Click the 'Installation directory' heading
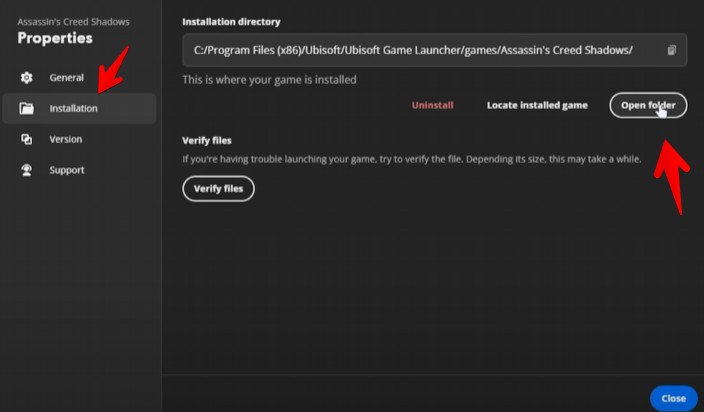Viewport: 704px width, 412px height. 231,22
